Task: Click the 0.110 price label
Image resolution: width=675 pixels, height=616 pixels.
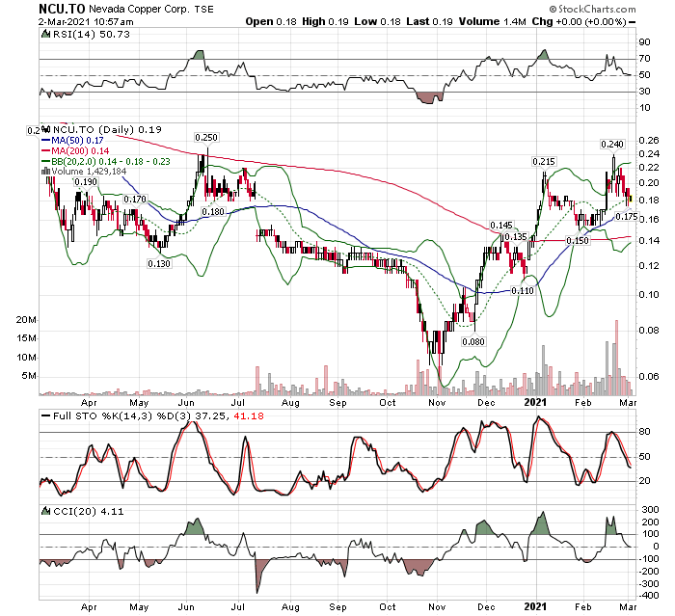Action: coord(523,291)
